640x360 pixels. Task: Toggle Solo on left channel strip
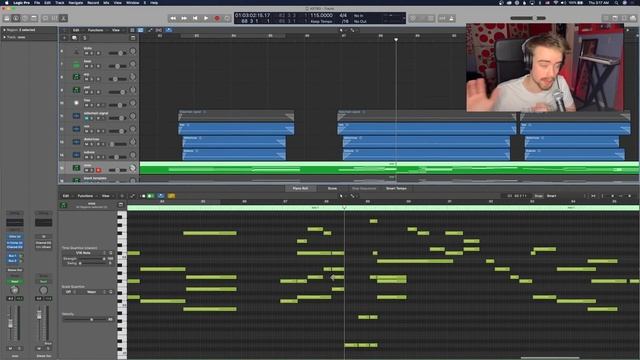tap(19, 349)
